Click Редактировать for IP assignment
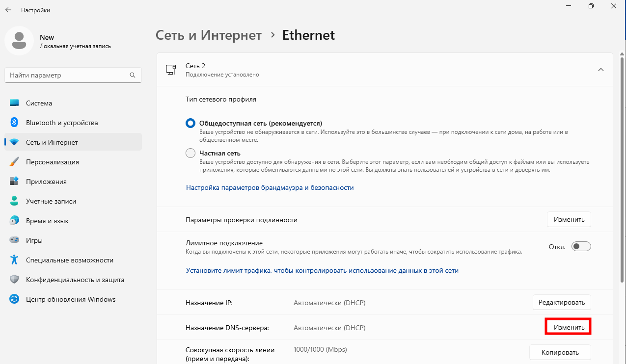This screenshot has width=626, height=364. click(x=562, y=302)
